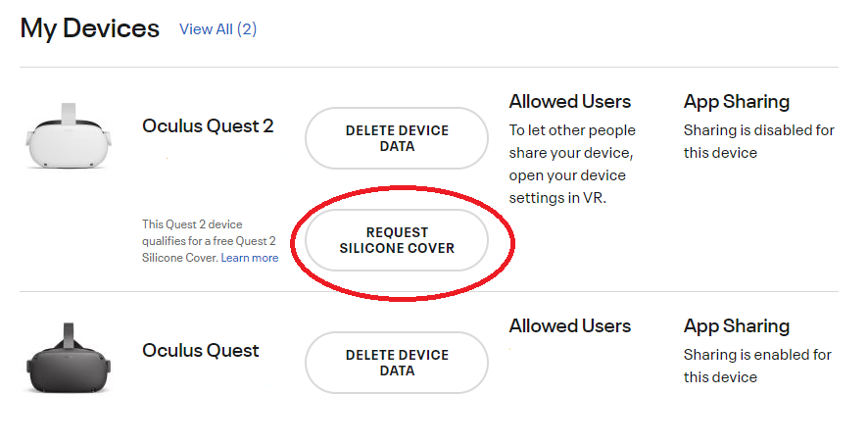Screen dimensions: 868x445
Task: Select the Oculus Quest device name
Action: pyautogui.click(x=200, y=350)
